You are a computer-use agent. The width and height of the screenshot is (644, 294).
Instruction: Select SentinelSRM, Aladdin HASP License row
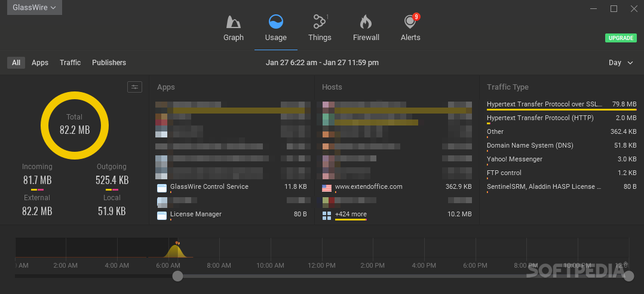[562, 187]
